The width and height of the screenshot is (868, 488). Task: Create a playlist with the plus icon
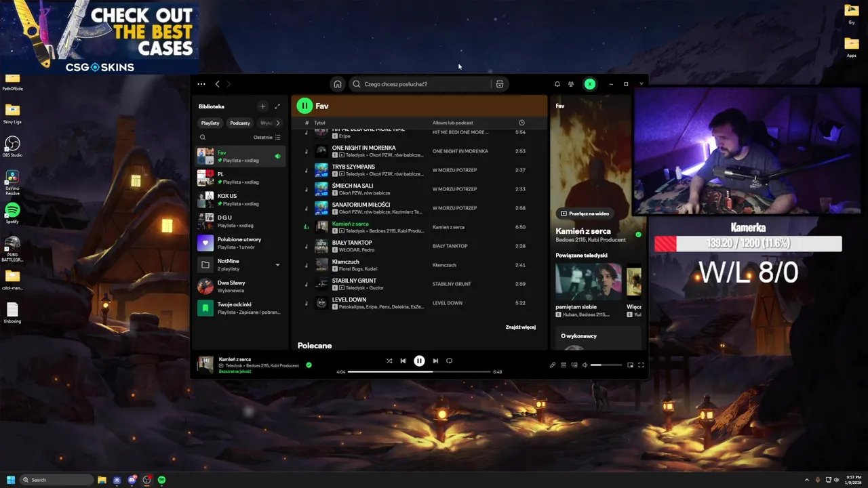tap(262, 106)
